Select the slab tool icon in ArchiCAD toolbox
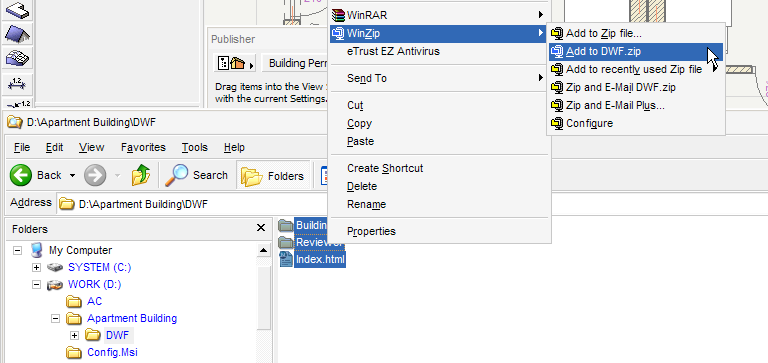Viewport: 768px width, 363px height. tap(18, 10)
